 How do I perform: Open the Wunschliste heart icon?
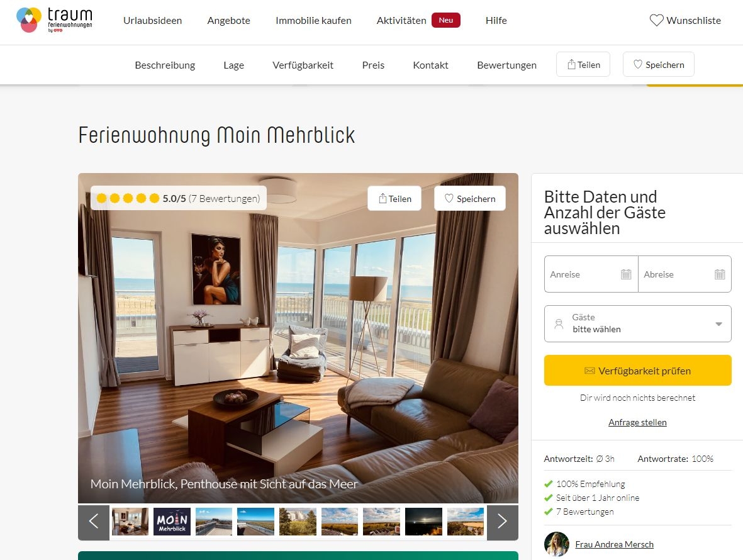(656, 20)
